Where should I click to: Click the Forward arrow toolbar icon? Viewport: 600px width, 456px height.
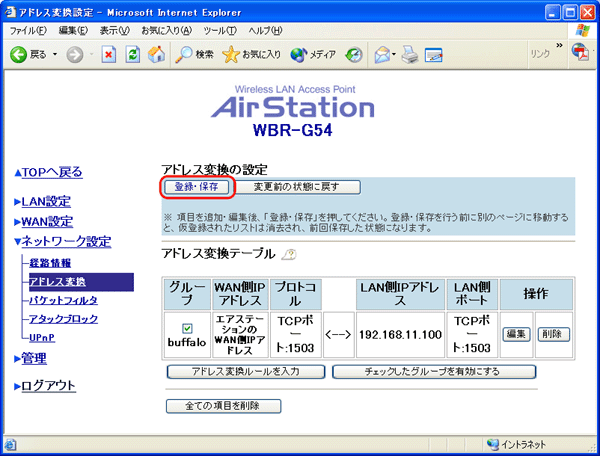tap(75, 55)
